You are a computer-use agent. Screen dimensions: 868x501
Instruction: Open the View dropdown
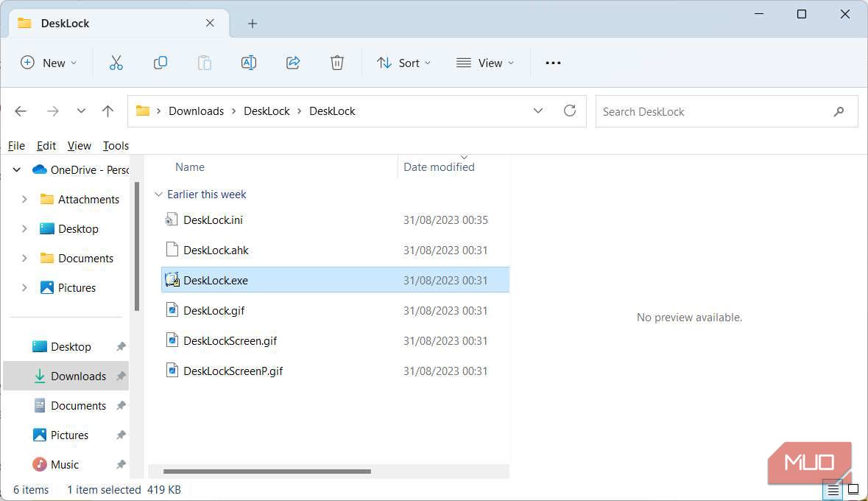[484, 63]
